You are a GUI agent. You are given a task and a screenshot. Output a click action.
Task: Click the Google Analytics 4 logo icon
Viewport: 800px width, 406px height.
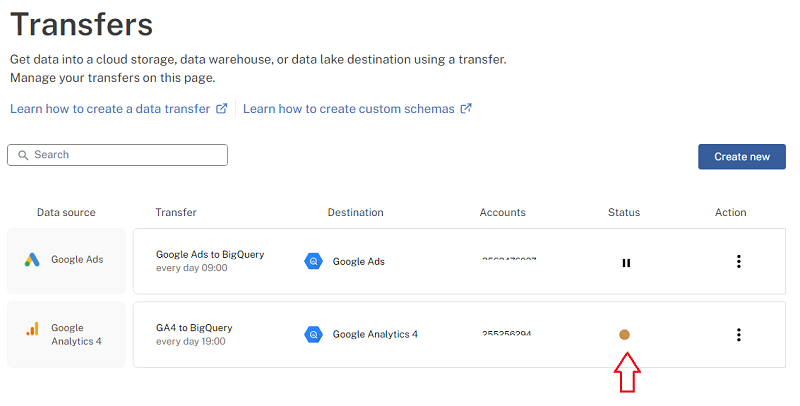click(x=32, y=328)
